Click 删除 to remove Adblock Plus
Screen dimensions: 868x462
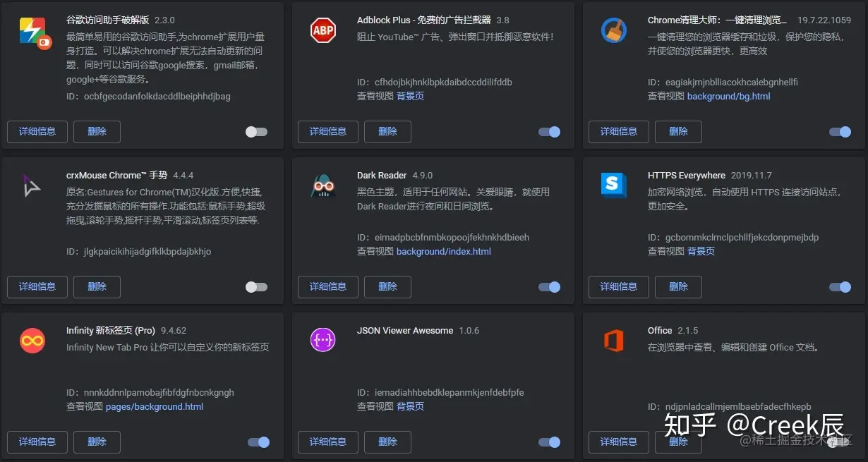tap(388, 131)
